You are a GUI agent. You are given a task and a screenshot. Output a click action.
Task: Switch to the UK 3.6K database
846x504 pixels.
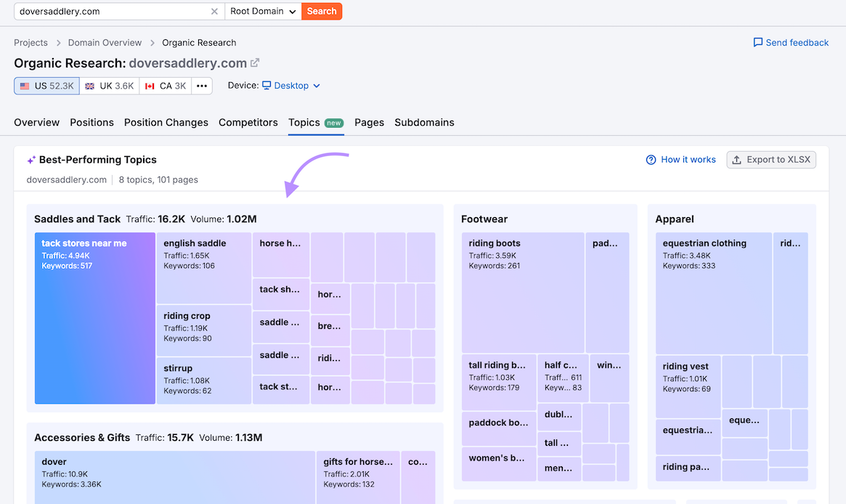coord(109,86)
